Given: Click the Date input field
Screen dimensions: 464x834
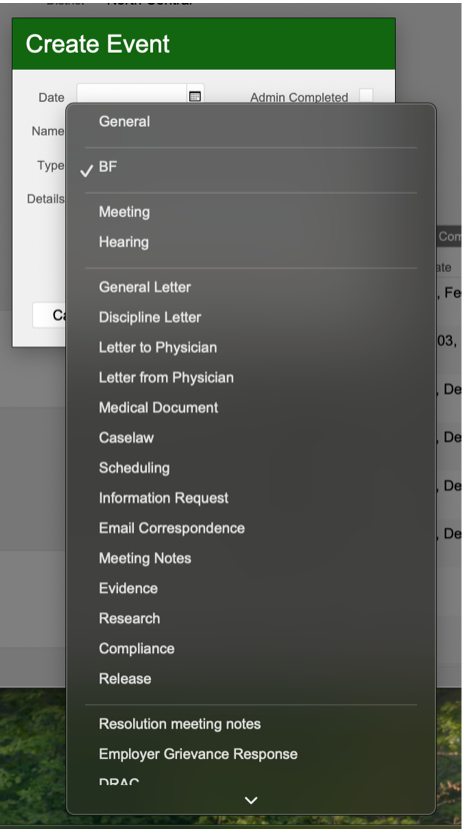Looking at the screenshot, I should 132,96.
